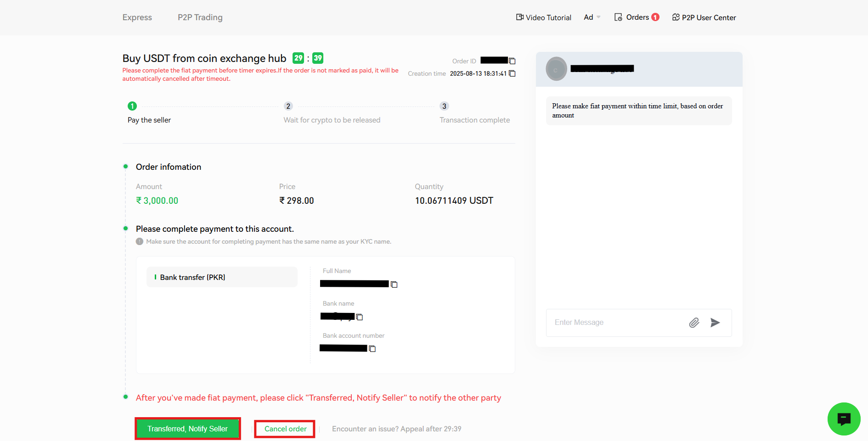Attach a file in the chat
Image resolution: width=868 pixels, height=441 pixels.
tap(694, 323)
